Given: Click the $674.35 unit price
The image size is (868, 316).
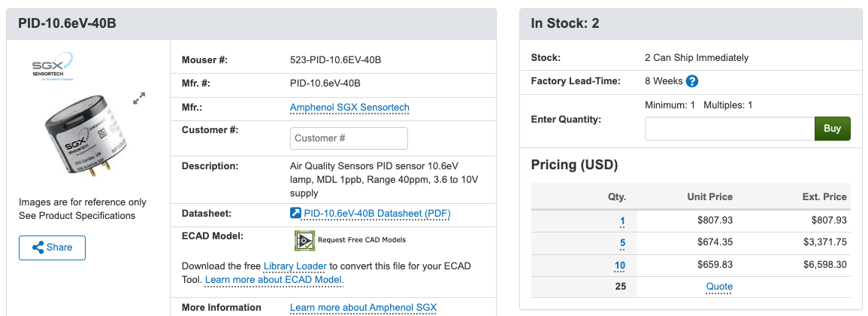Looking at the screenshot, I should coord(715,242).
